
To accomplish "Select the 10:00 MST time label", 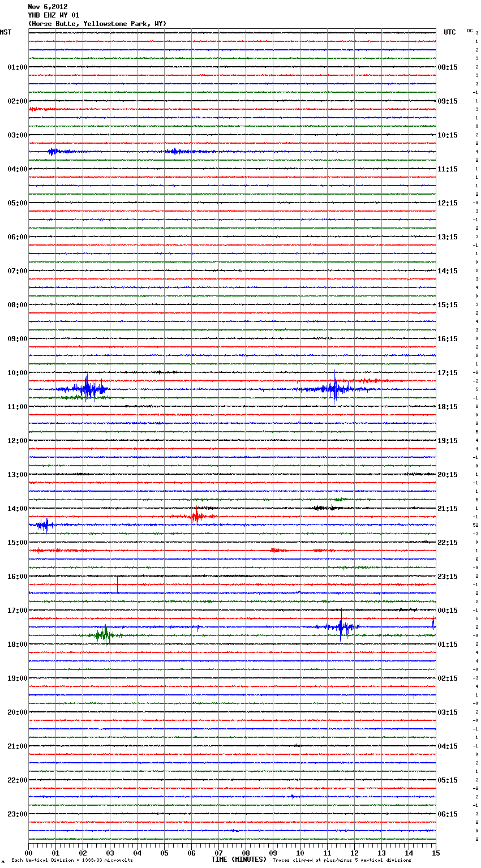I will point(18,373).
